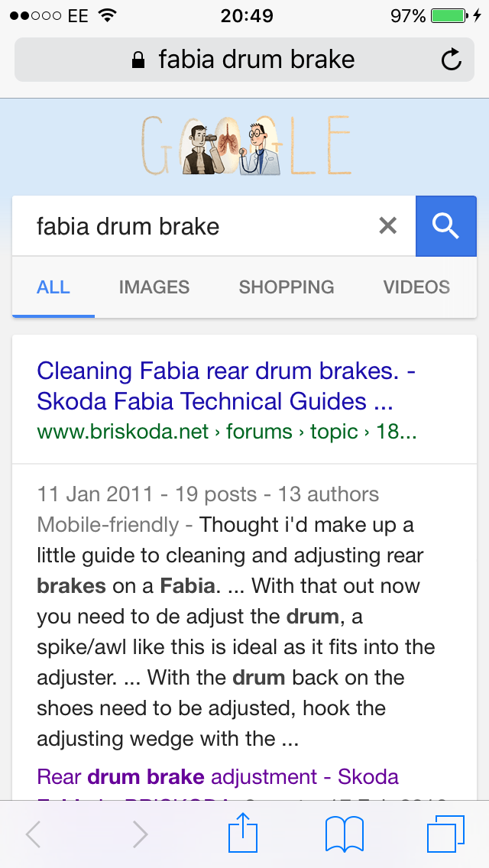
Task: Tap the fabia drum brake search field
Action: tap(153, 226)
